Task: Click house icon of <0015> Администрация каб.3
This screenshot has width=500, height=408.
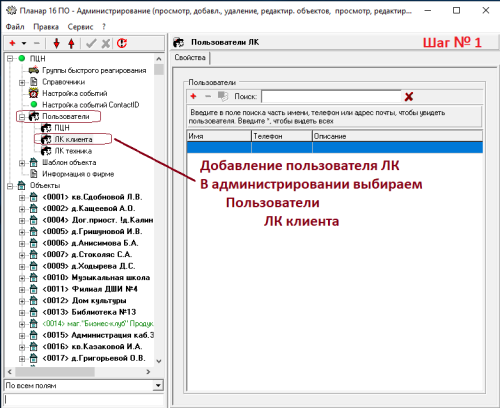Action: tap(33, 335)
